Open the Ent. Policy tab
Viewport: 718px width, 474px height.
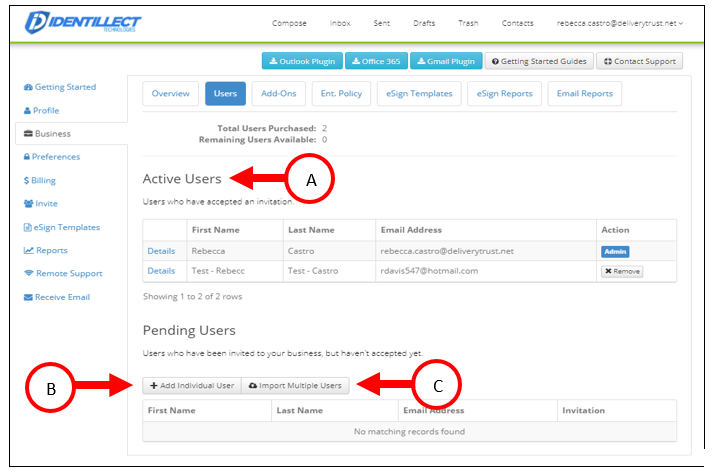[x=342, y=94]
